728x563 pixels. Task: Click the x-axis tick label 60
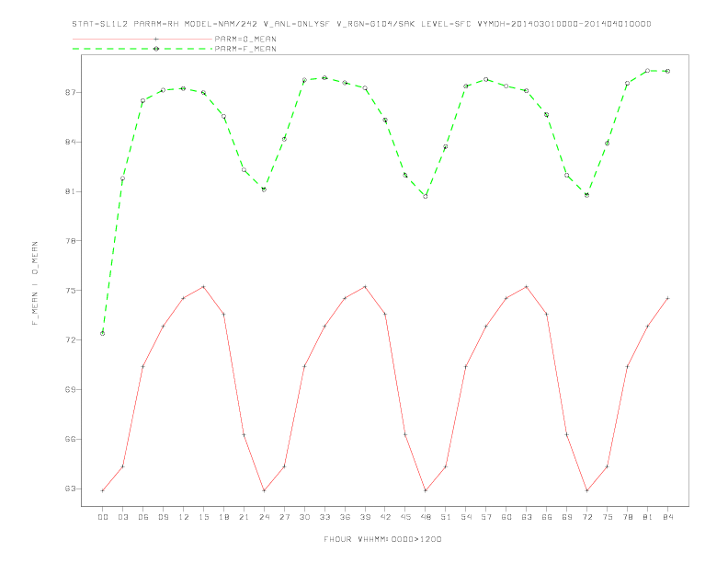click(506, 517)
